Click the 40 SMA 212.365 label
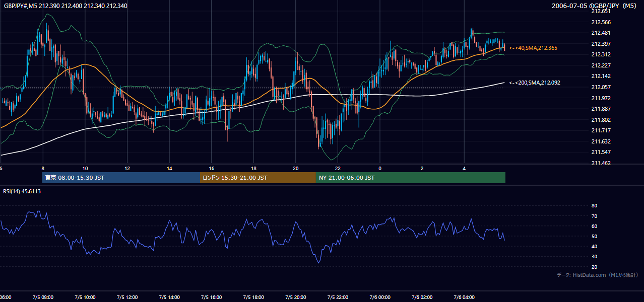The height and width of the screenshot is (302, 644). tap(533, 48)
